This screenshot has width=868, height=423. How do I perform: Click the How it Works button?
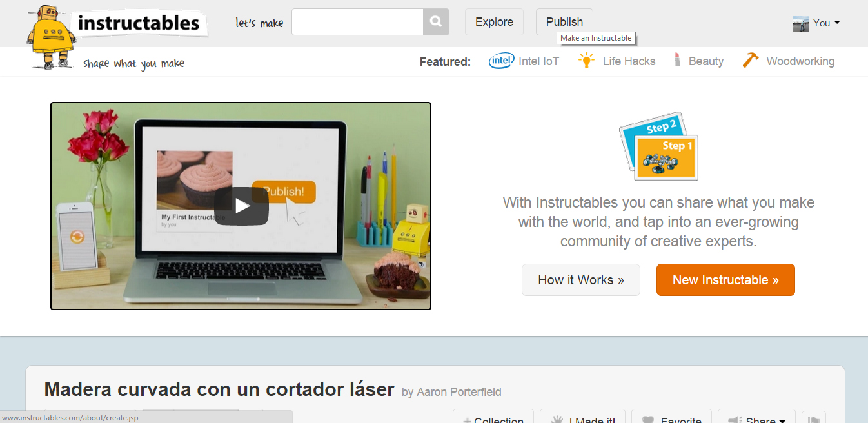click(581, 280)
